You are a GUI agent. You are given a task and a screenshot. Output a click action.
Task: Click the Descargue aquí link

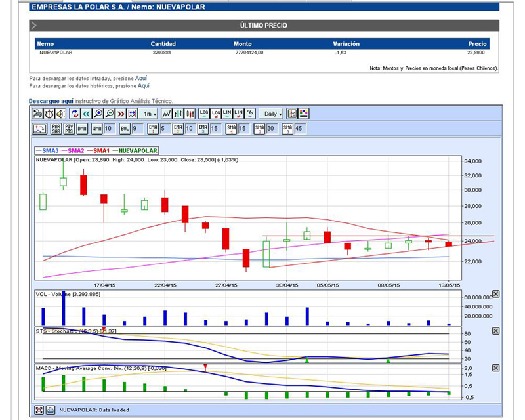(x=51, y=101)
